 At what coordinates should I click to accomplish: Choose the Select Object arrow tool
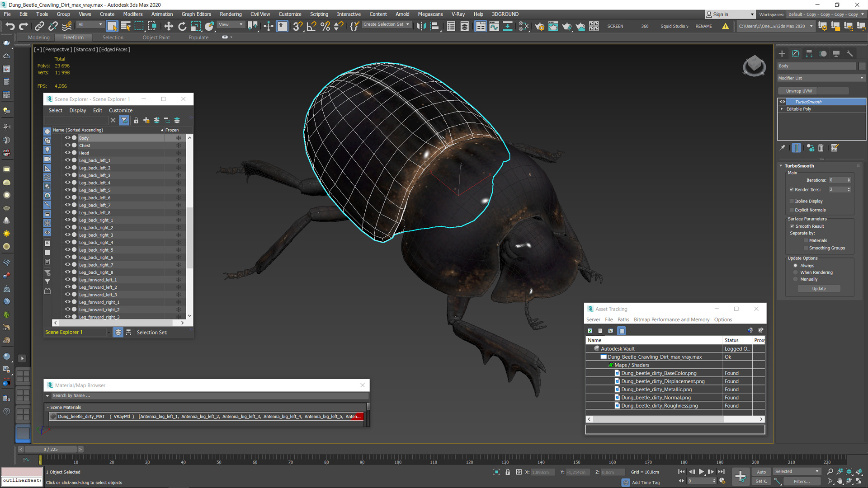[112, 26]
